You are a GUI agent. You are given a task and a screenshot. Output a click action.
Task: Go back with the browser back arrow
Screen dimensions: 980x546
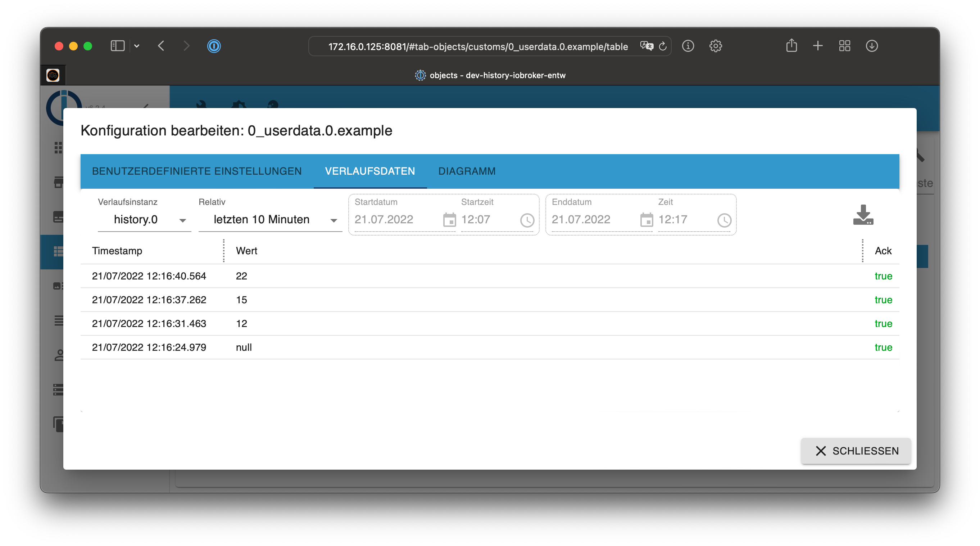point(161,46)
